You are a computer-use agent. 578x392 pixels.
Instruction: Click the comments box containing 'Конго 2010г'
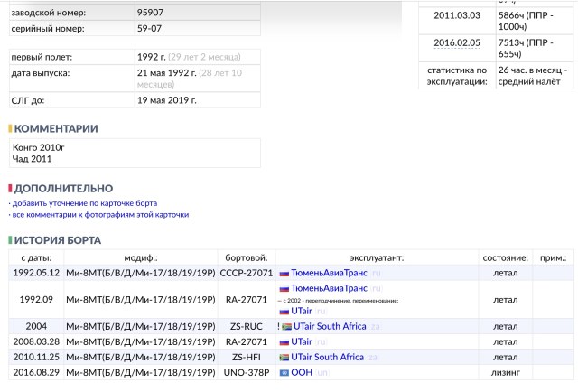(x=134, y=153)
